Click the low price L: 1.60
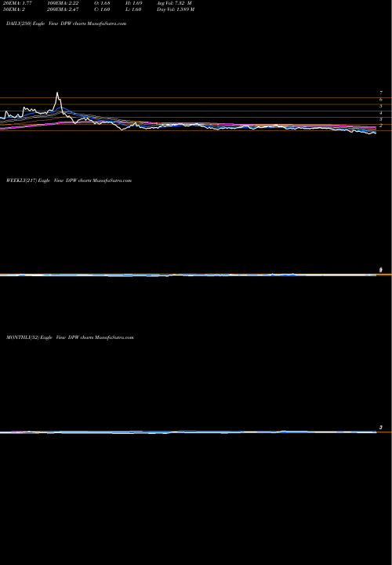 [x=134, y=9]
